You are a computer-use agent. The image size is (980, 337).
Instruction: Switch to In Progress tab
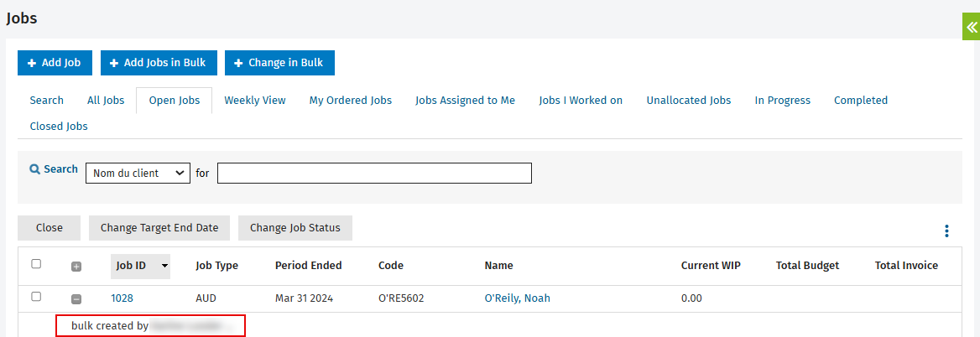783,101
